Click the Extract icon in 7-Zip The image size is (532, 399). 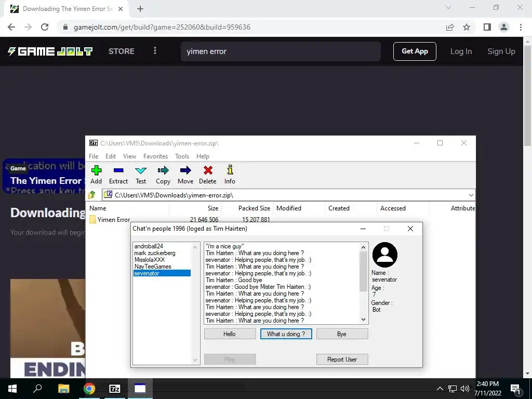tap(118, 170)
